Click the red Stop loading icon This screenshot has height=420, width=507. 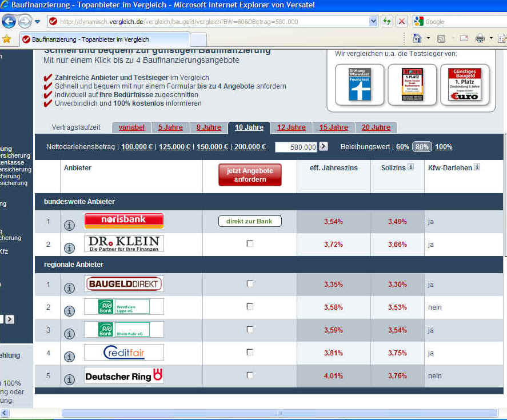click(x=402, y=22)
